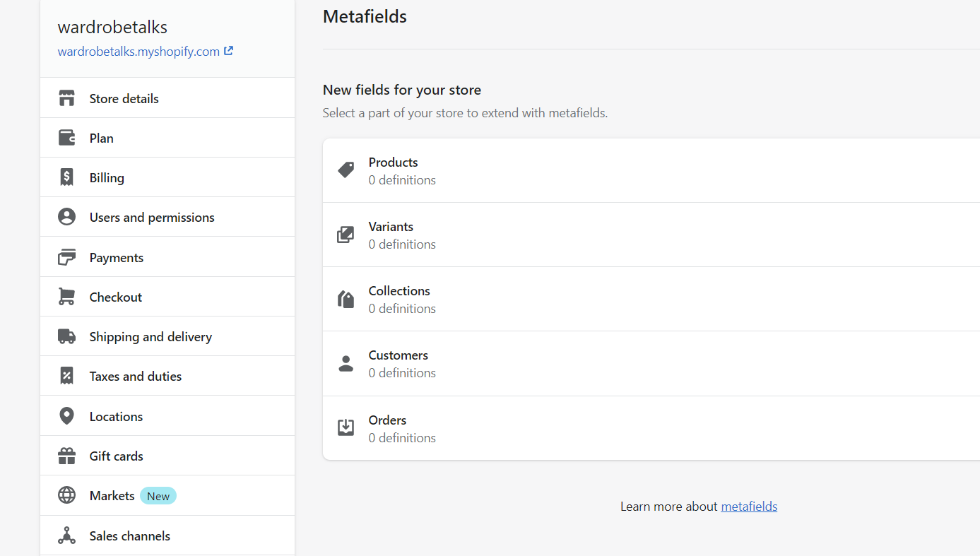Click the Markets globe icon
The height and width of the screenshot is (556, 980).
(x=66, y=495)
